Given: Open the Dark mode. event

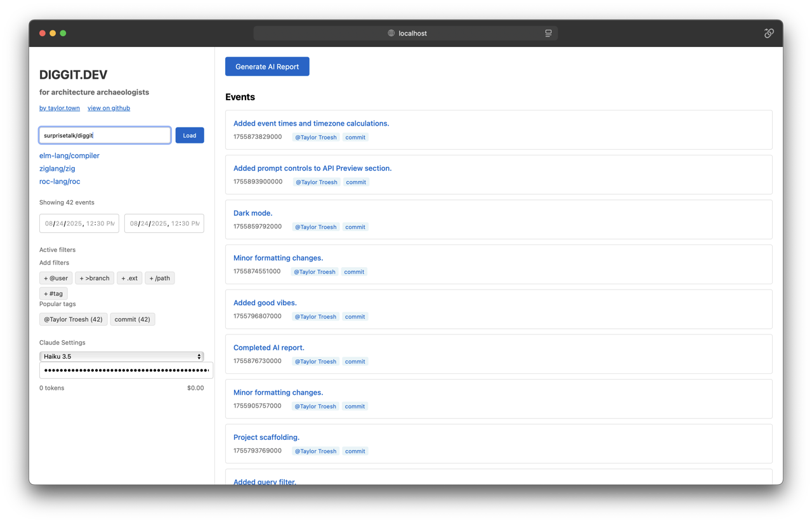Looking at the screenshot, I should 252,213.
